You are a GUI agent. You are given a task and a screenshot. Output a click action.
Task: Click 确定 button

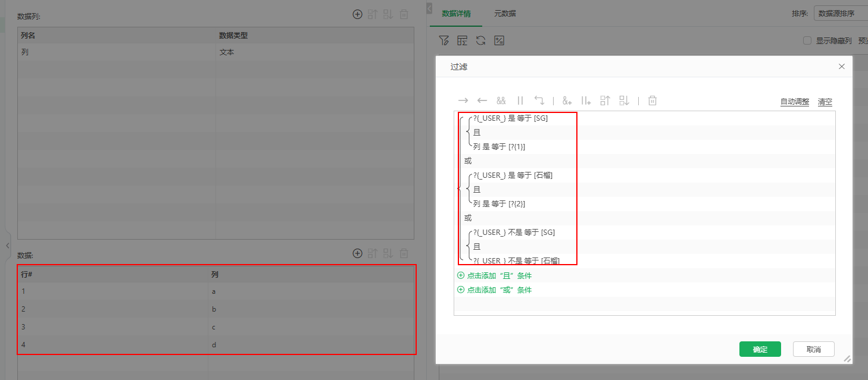point(760,349)
